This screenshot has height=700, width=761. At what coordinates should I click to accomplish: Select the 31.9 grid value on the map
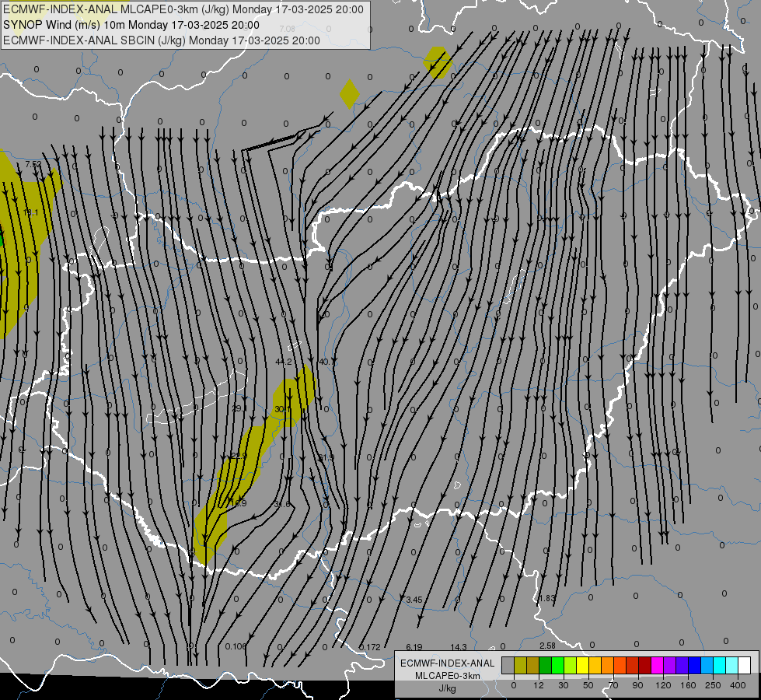point(326,458)
